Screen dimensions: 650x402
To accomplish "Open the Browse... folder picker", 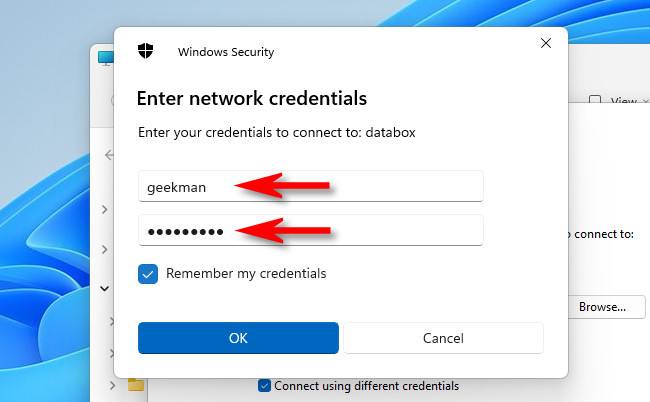I will (x=602, y=307).
